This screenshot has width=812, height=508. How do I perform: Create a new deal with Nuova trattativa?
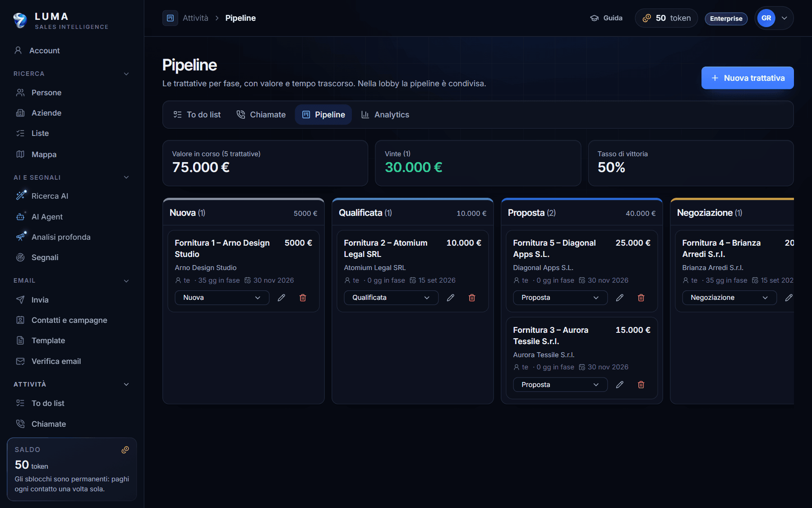click(x=747, y=78)
